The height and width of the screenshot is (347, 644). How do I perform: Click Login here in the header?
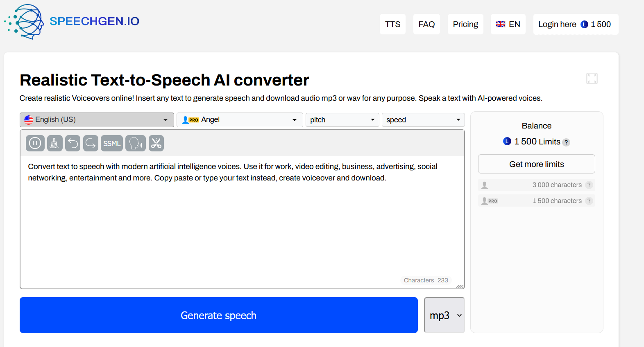click(x=557, y=24)
